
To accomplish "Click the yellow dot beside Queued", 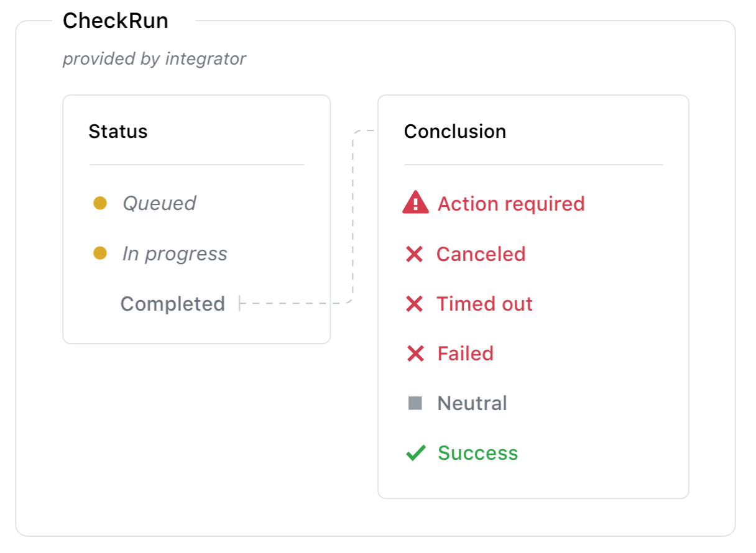I will coord(100,203).
